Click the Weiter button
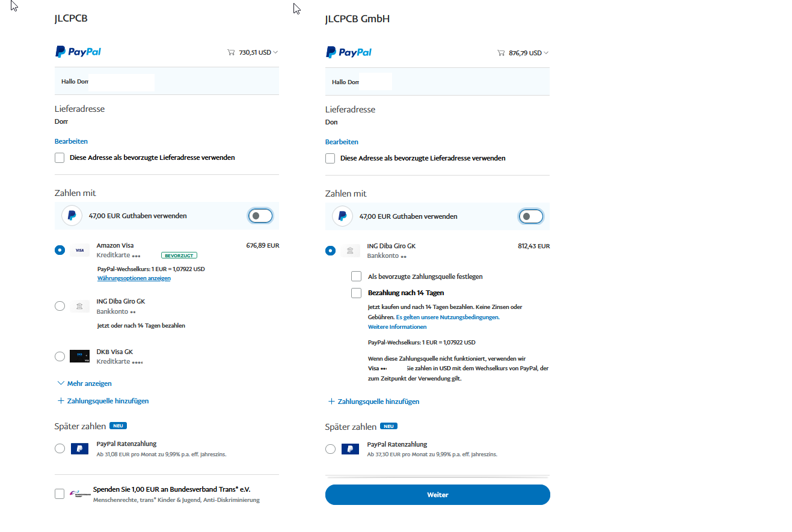792x532 pixels. [438, 495]
